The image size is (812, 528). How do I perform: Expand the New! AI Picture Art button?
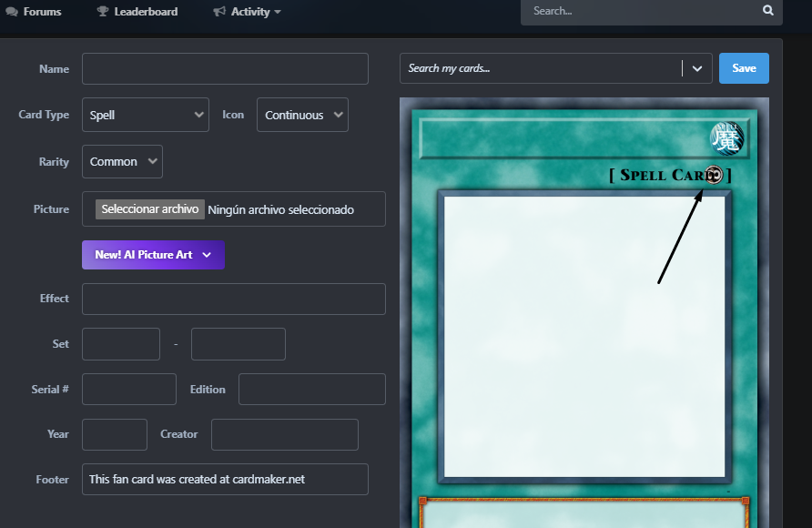153,255
